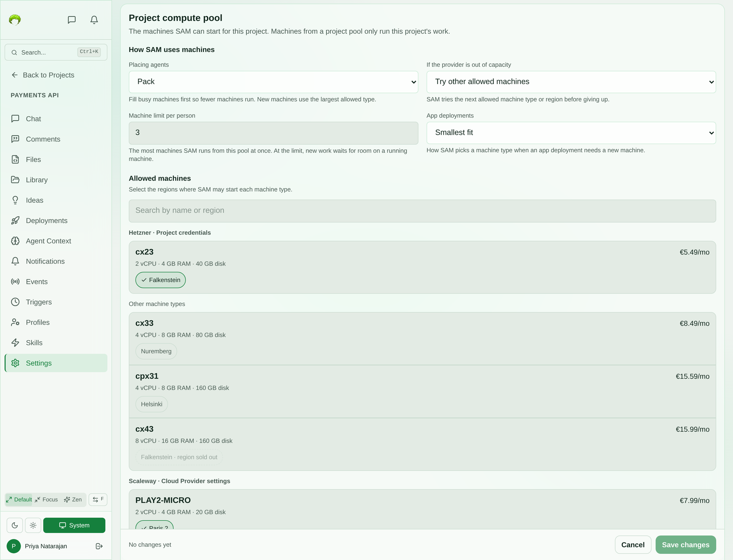Image resolution: width=733 pixels, height=560 pixels.
Task: Click the cx43 €15.99/mo price
Action: coord(693,429)
